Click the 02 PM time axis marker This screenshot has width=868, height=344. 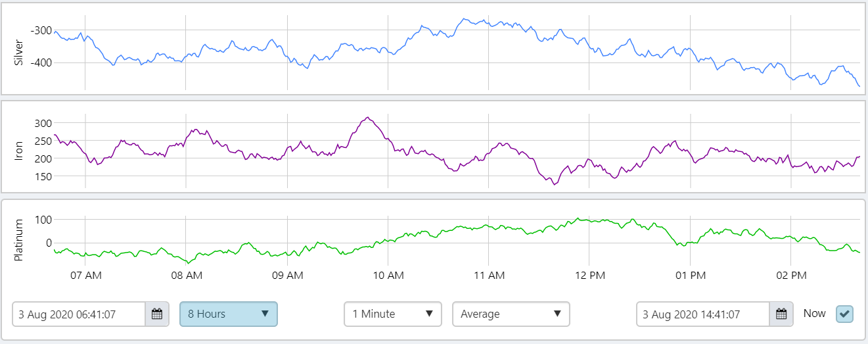[791, 274]
